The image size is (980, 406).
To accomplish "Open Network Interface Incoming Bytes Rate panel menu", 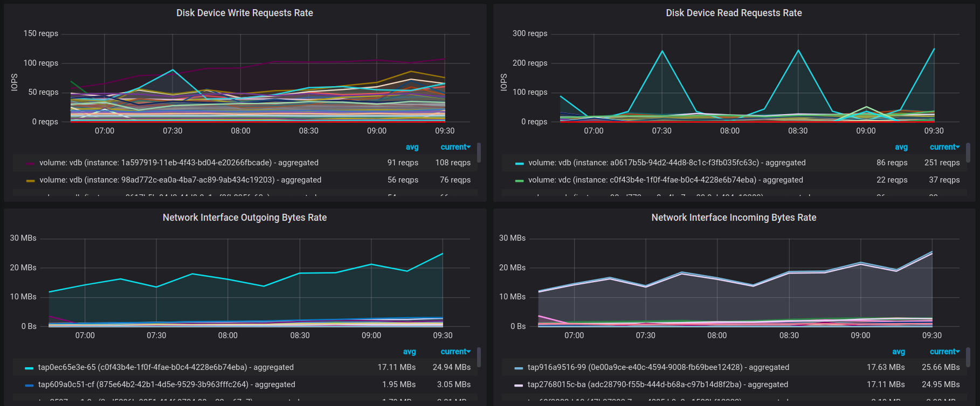I will (x=734, y=218).
